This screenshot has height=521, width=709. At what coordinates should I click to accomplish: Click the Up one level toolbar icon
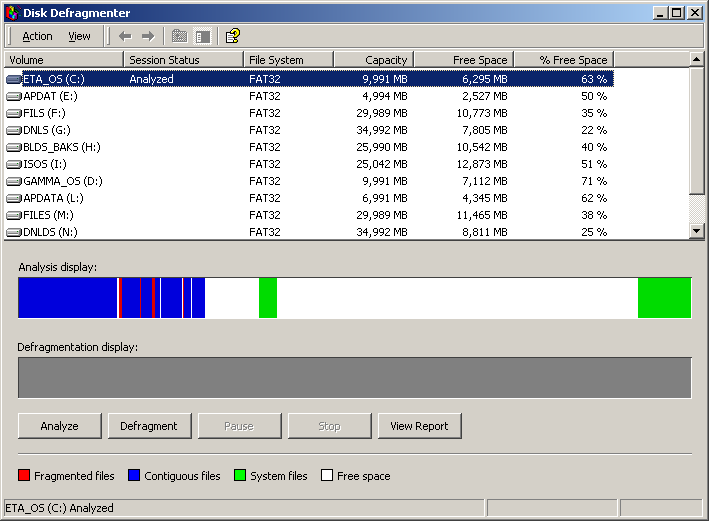(180, 36)
